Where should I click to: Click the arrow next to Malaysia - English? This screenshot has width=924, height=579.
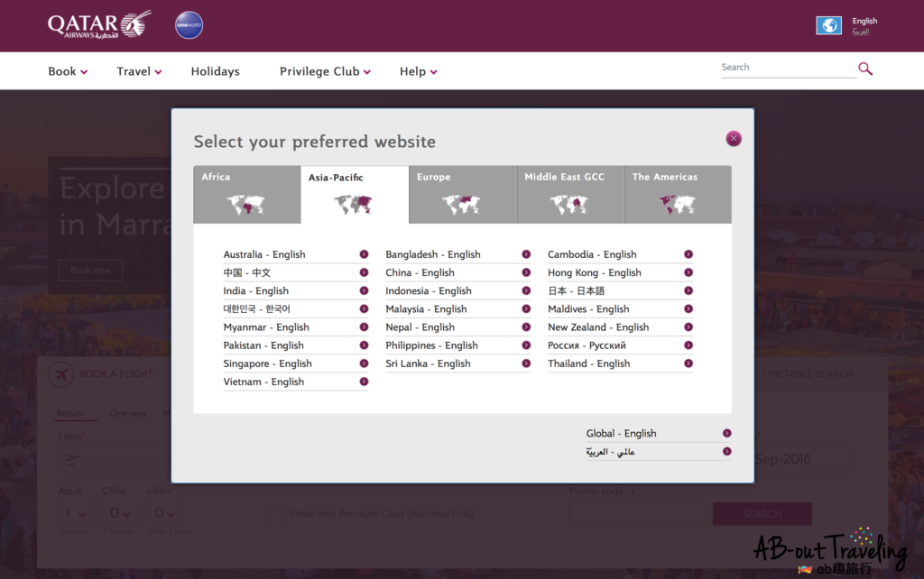[x=526, y=309]
